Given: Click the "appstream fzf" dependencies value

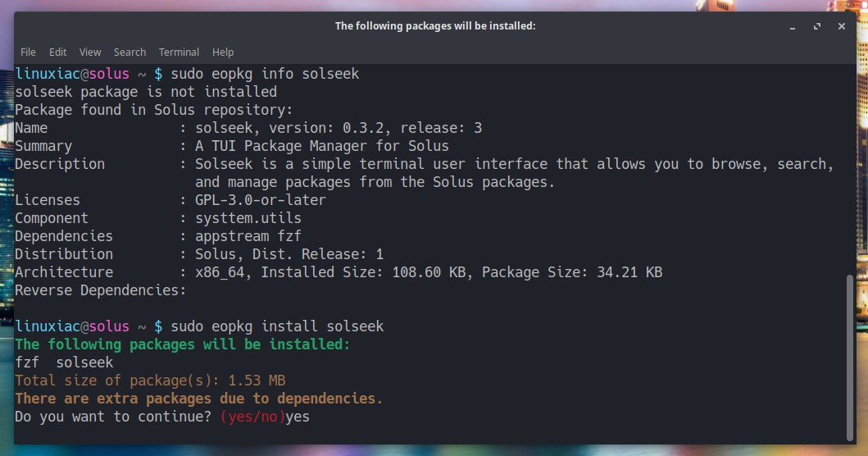Looking at the screenshot, I should 248,236.
